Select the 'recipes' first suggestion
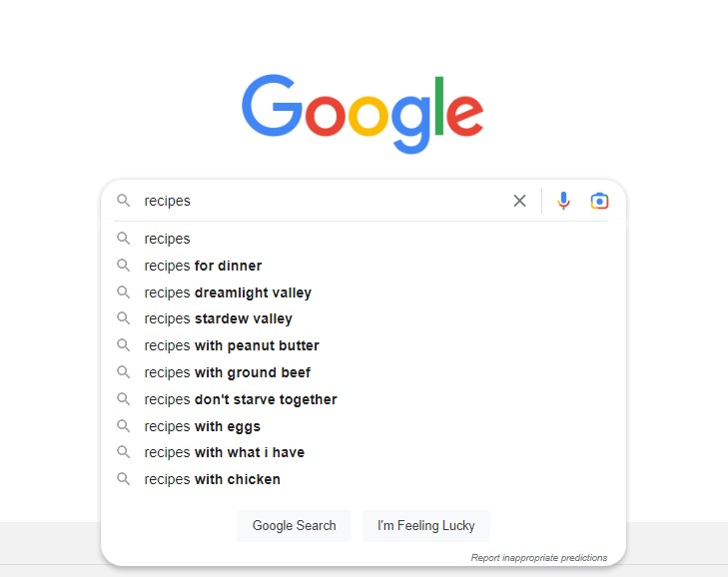The height and width of the screenshot is (577, 728). point(168,239)
